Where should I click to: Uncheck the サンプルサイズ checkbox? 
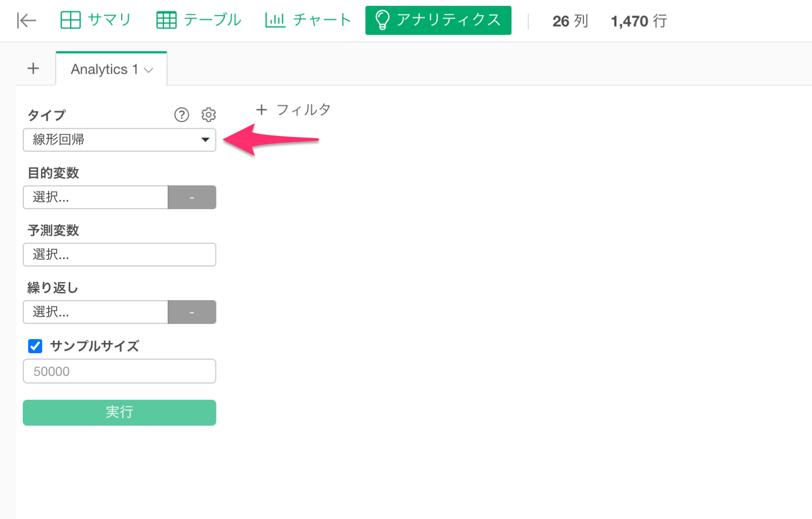(35, 346)
